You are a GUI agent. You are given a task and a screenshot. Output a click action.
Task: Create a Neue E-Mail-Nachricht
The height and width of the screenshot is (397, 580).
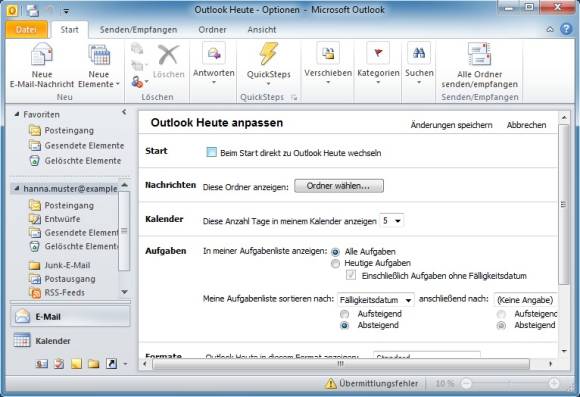point(42,65)
